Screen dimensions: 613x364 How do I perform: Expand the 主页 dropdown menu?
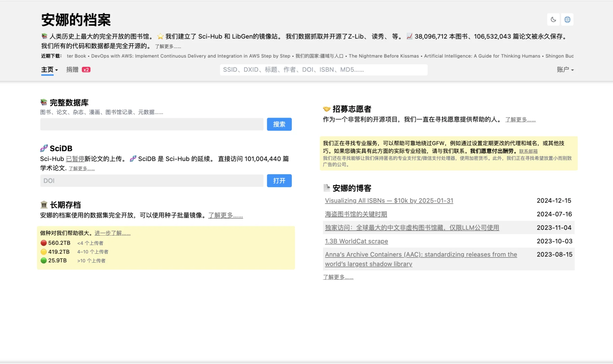[50, 70]
